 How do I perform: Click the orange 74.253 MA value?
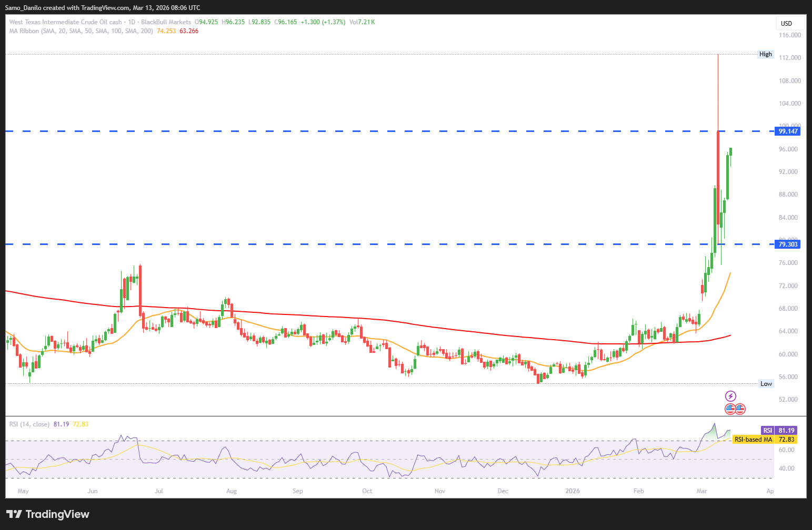(x=166, y=31)
